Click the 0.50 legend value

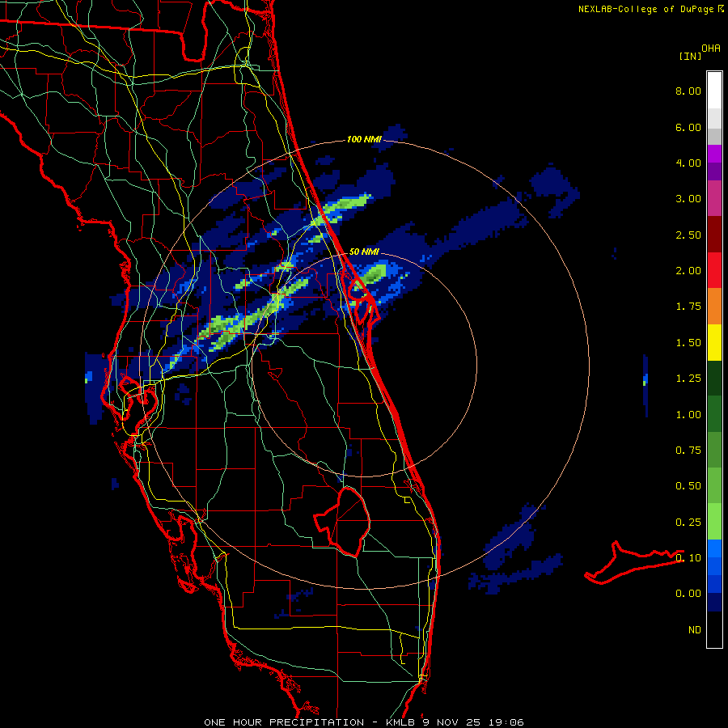(x=688, y=486)
